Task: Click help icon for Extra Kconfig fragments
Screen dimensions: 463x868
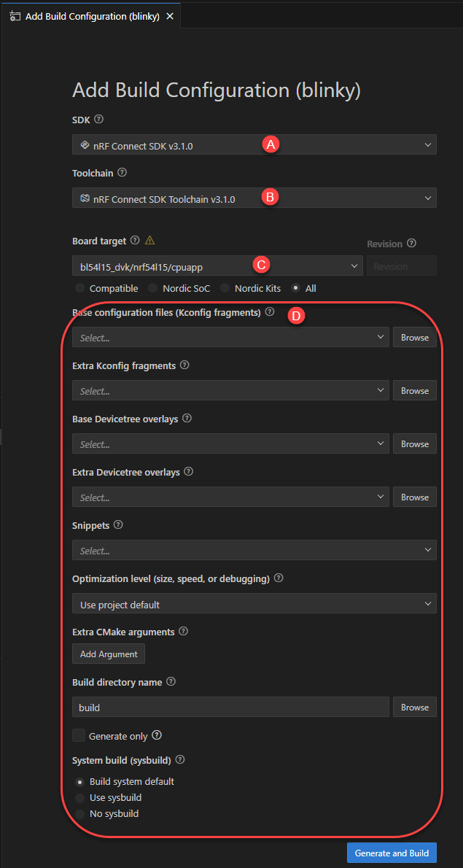Action: [x=184, y=365]
